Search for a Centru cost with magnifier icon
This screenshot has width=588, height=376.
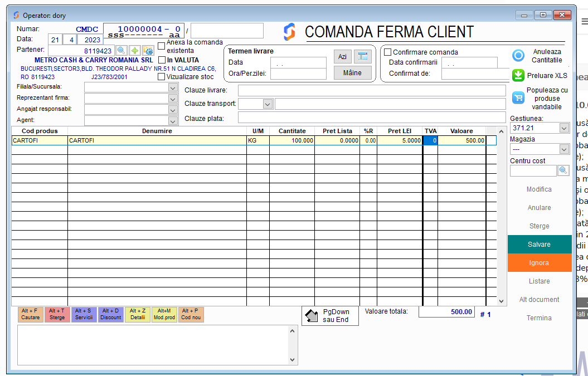click(x=563, y=170)
